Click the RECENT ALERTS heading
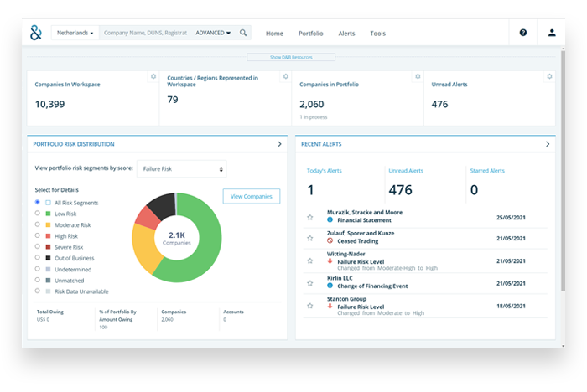587x392 pixels. coord(321,144)
